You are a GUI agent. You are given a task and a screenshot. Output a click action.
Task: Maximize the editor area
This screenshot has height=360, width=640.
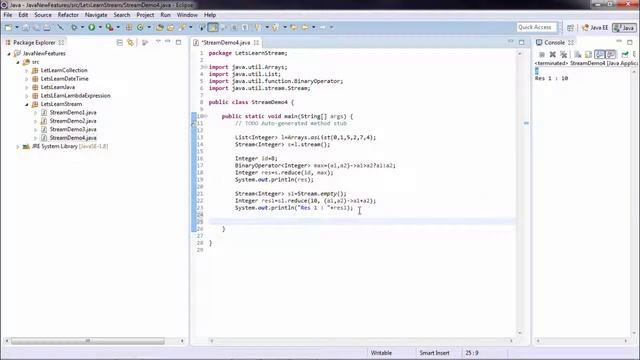(522, 42)
